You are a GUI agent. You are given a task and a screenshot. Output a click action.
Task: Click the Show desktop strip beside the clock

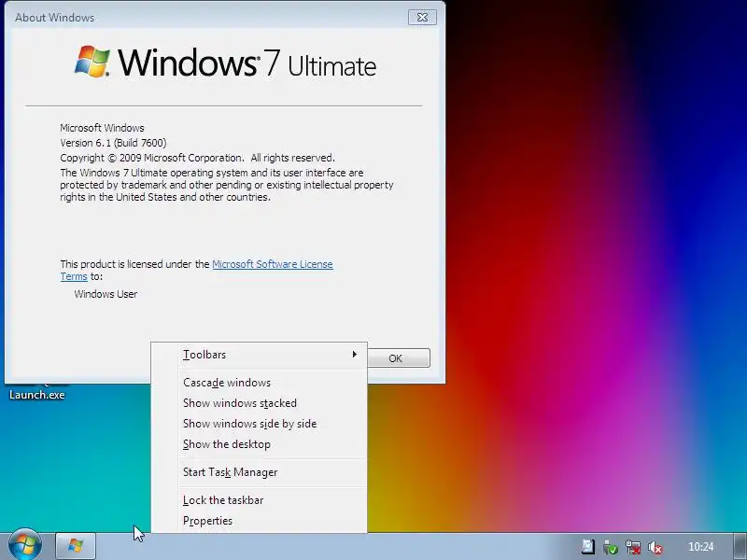point(740,546)
